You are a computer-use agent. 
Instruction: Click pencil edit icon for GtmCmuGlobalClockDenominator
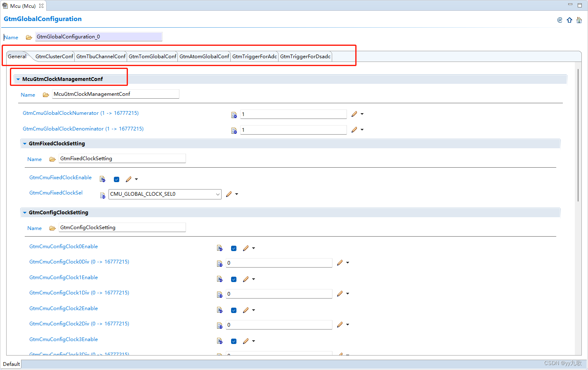tap(354, 130)
